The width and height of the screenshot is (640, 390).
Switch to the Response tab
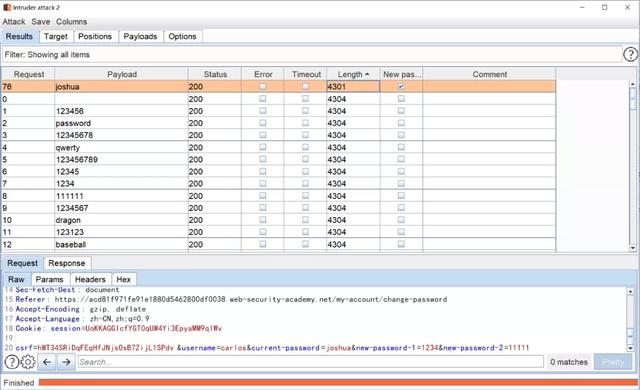[x=67, y=263]
